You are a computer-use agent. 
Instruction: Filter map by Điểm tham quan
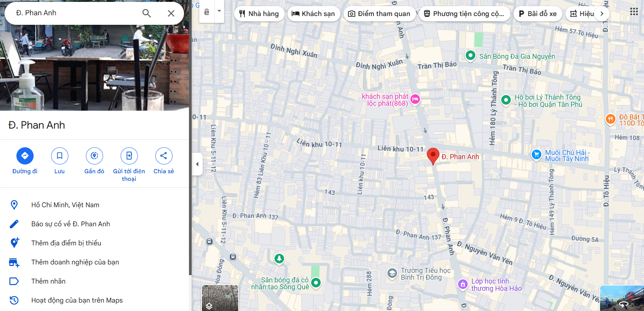click(379, 14)
